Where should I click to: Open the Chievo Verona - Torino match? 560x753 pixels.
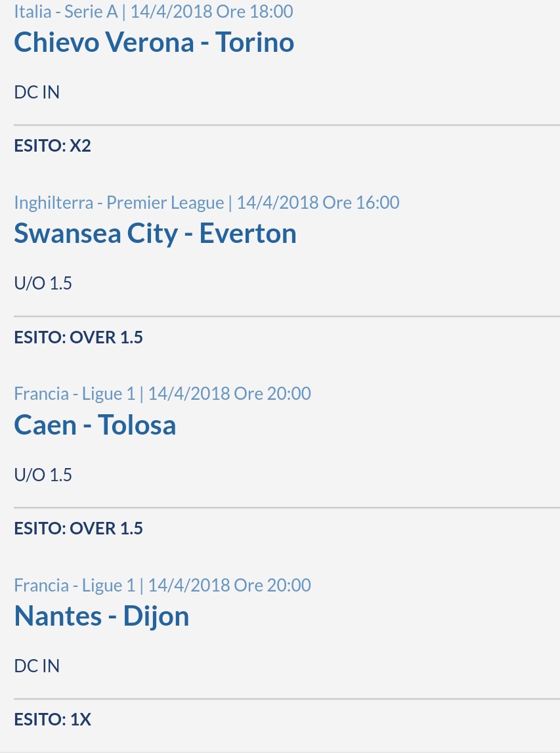154,42
